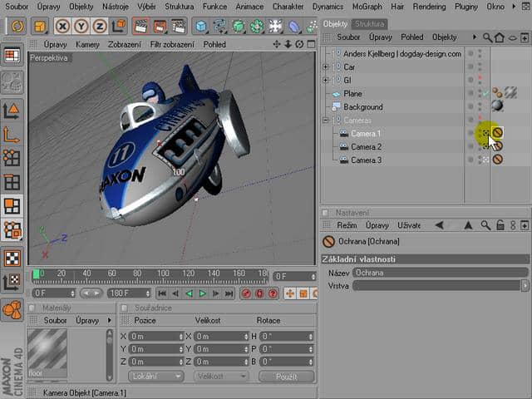
Task: Click the blue deformer icon
Action: click(x=294, y=26)
